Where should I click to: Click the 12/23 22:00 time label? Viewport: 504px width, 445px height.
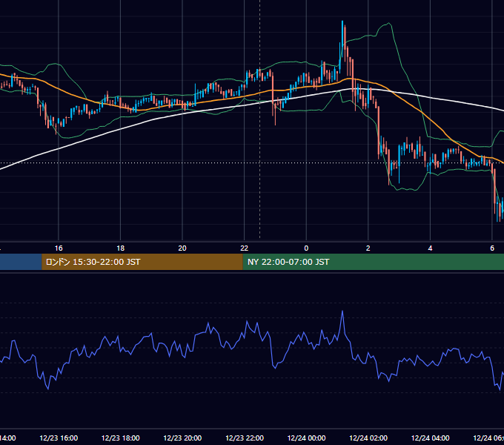tap(245, 438)
